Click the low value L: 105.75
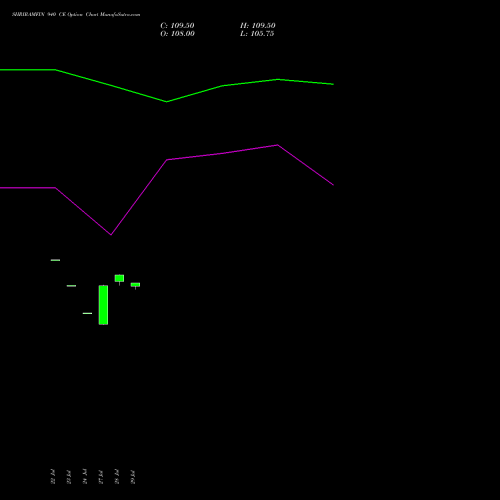Viewport: 500px width, 500px height. [x=257, y=34]
